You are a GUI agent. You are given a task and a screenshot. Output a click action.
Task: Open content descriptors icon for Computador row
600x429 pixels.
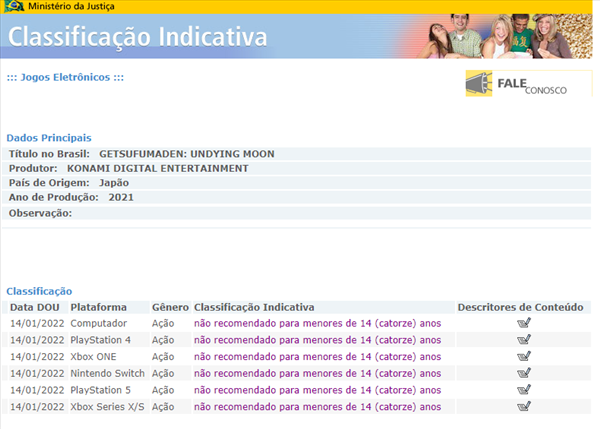523,323
